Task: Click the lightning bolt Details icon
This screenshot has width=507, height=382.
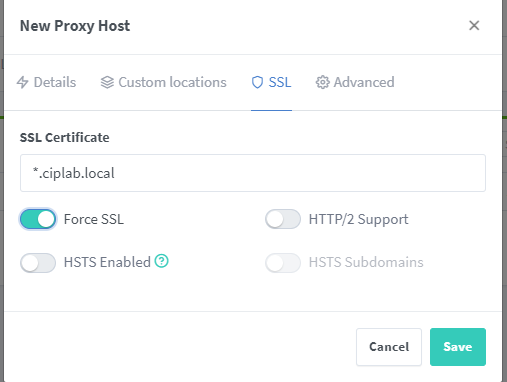Action: [22, 82]
